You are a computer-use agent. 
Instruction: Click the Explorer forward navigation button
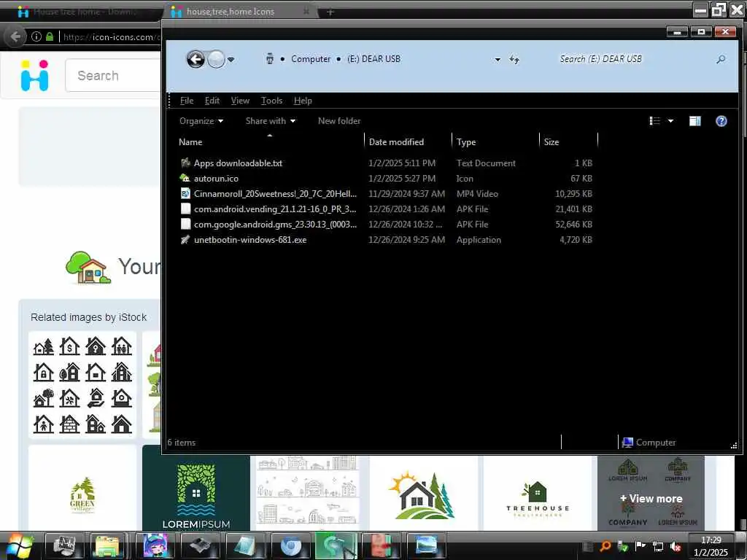click(216, 60)
